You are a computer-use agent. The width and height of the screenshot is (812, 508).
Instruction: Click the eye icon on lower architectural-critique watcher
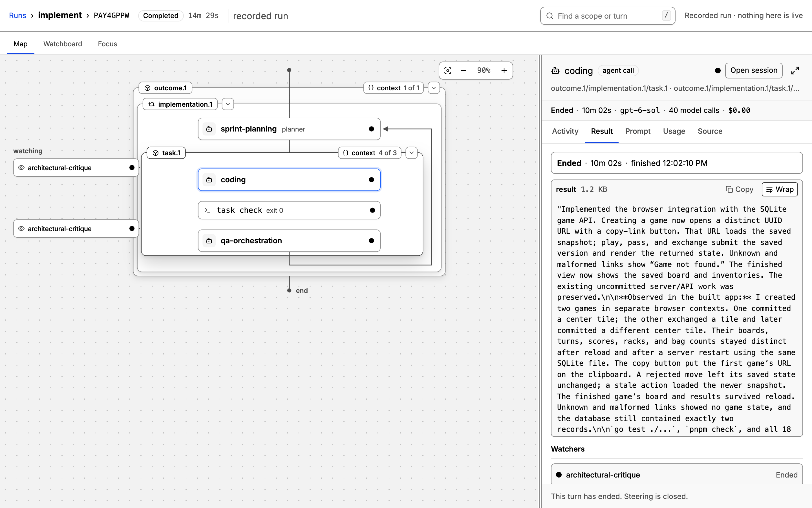pyautogui.click(x=21, y=229)
